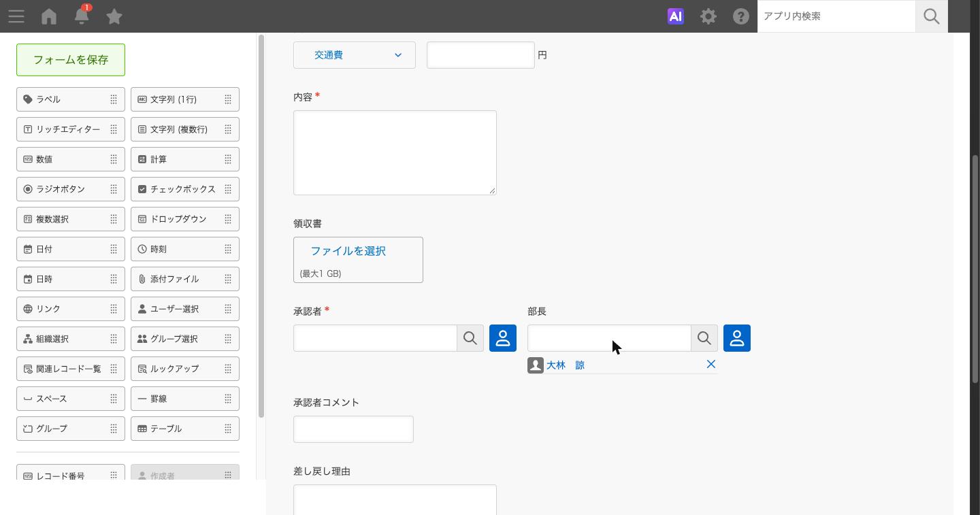Open 大林 諒 user link
The height and width of the screenshot is (515, 980).
click(x=566, y=365)
